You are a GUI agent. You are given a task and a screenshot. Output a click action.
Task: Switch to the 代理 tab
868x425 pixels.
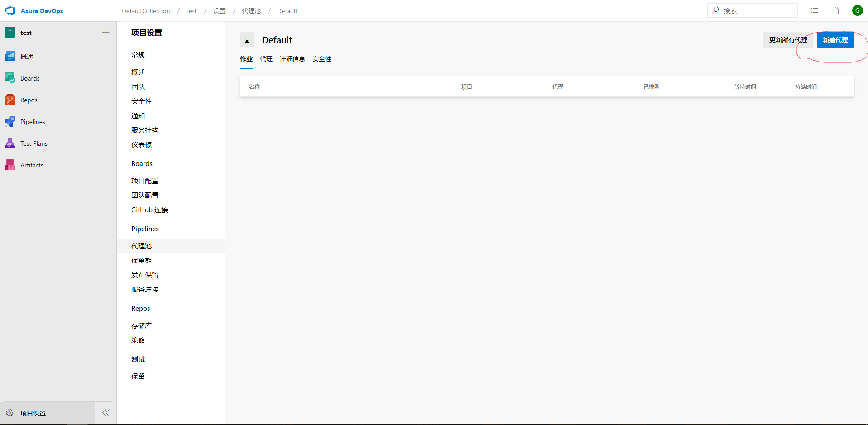coord(266,59)
